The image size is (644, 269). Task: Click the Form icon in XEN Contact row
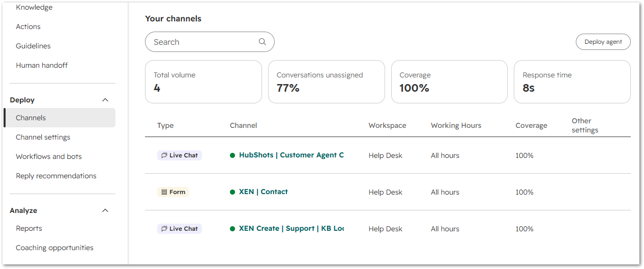coord(164,192)
